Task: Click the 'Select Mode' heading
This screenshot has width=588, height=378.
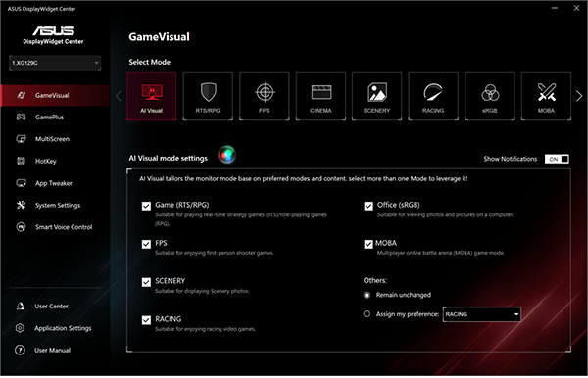Action: (x=150, y=62)
